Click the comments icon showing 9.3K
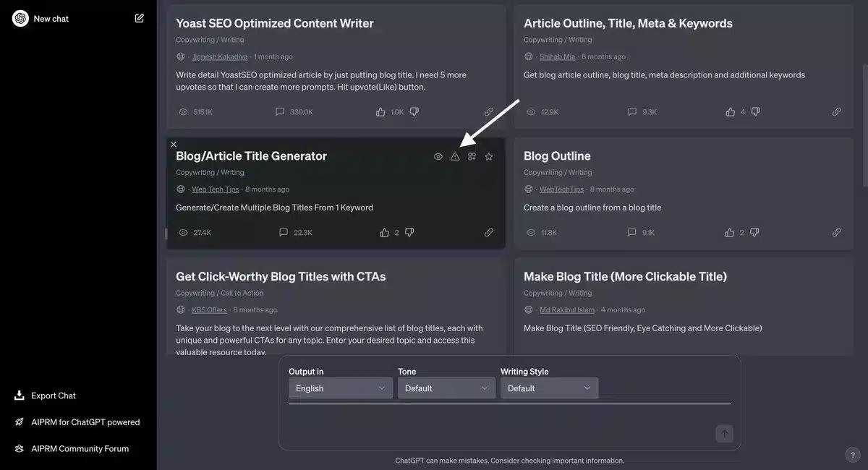 (x=632, y=112)
